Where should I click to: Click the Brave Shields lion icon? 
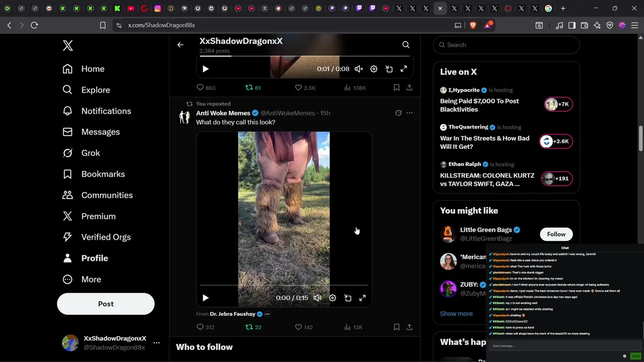tap(473, 25)
